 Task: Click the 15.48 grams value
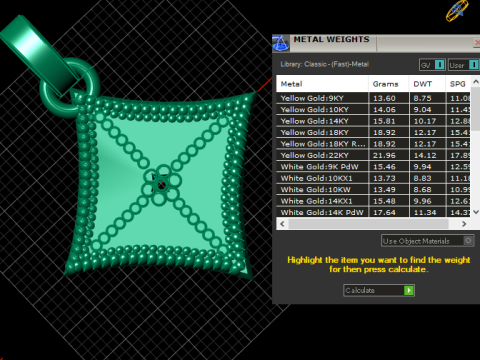384,201
